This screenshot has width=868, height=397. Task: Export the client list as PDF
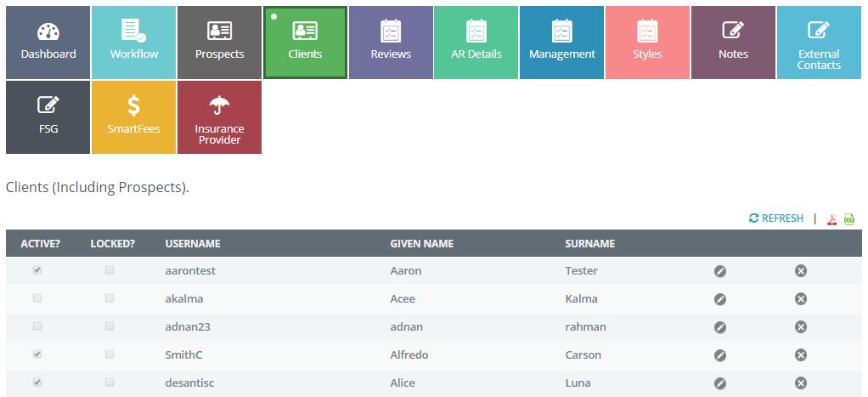pos(832,219)
